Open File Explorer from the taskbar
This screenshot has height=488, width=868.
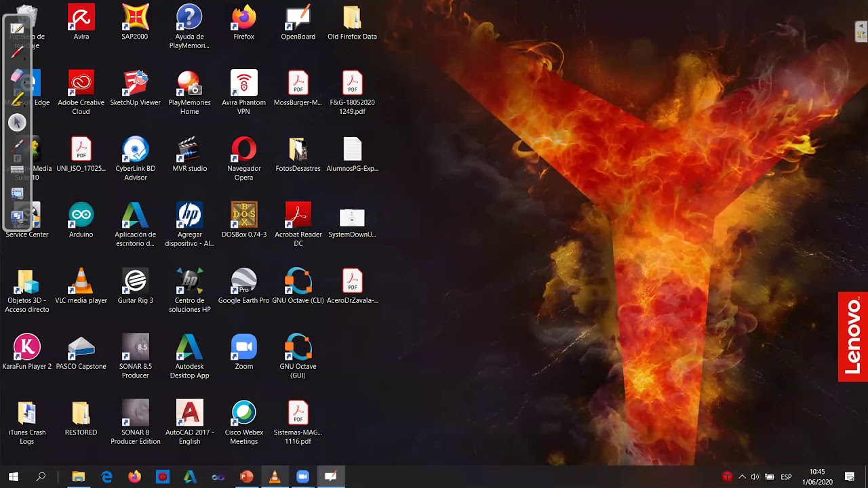point(78,477)
